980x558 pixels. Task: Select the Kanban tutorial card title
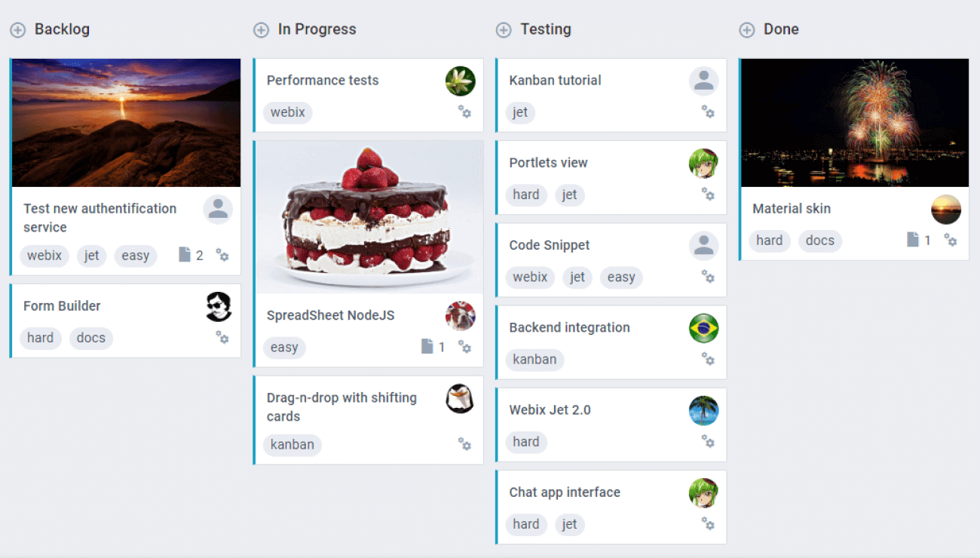tap(556, 81)
